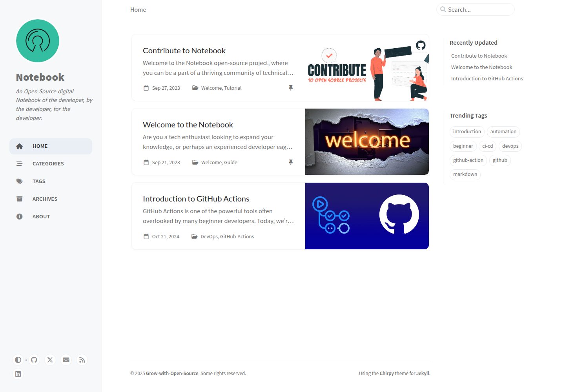The height and width of the screenshot is (392, 565).
Task: Open 'Introduction to GitHub Actions' post title
Action: tap(196, 199)
